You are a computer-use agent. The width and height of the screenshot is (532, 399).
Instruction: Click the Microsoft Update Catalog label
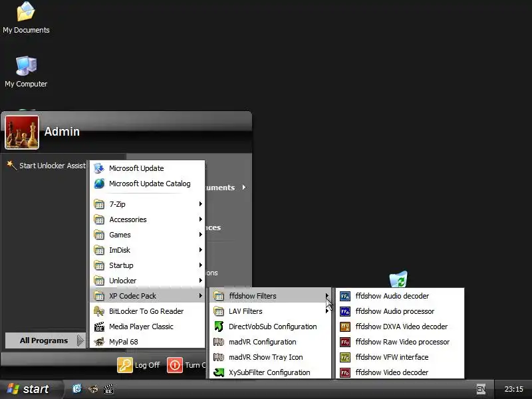click(150, 184)
